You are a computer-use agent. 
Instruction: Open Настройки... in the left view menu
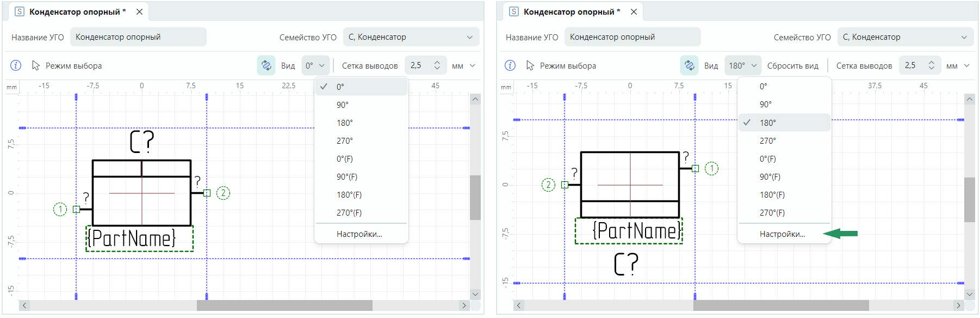coord(362,234)
